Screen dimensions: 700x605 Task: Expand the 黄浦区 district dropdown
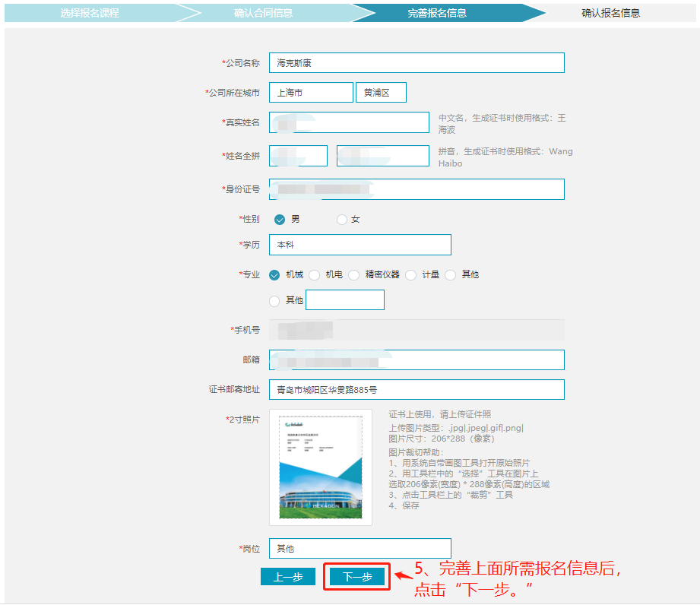click(381, 93)
